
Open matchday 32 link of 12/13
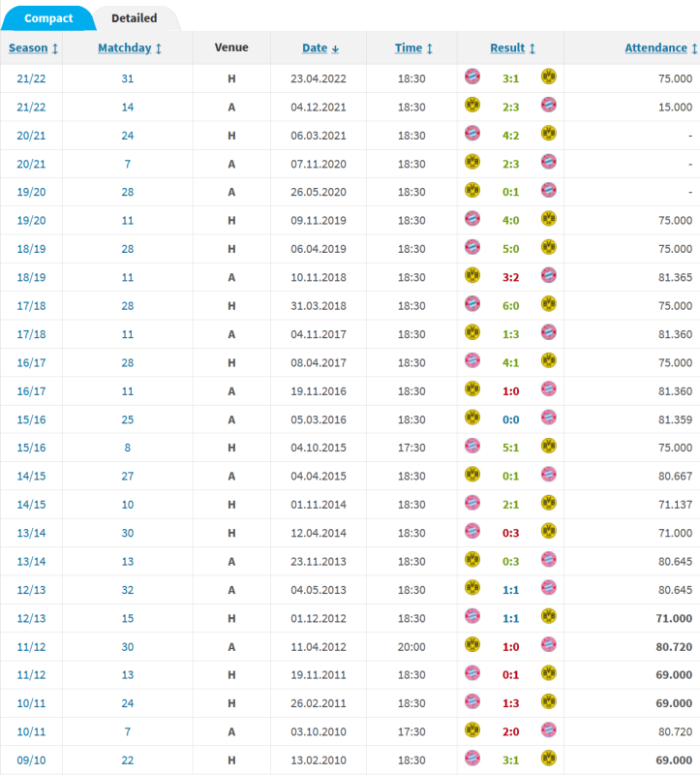coord(128,590)
